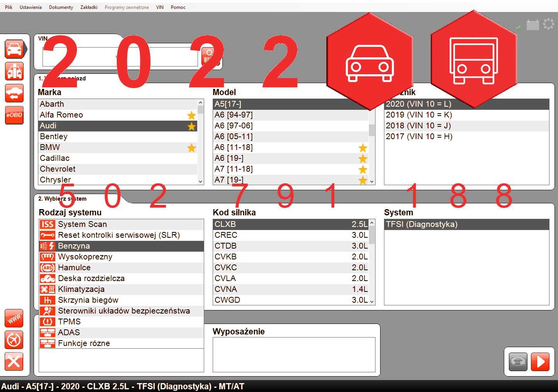Click the Wysokoprezny glow plug icon
Viewport: 558px width, 392px height.
48,257
